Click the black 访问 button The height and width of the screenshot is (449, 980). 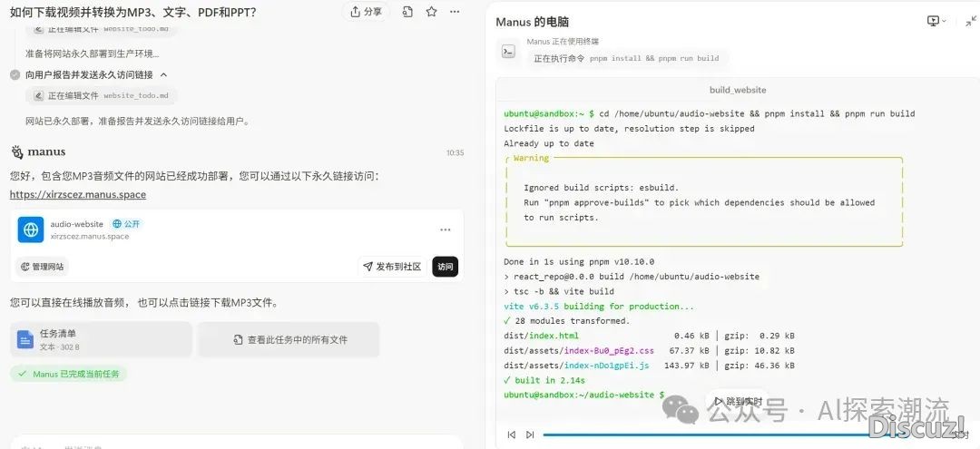point(445,267)
